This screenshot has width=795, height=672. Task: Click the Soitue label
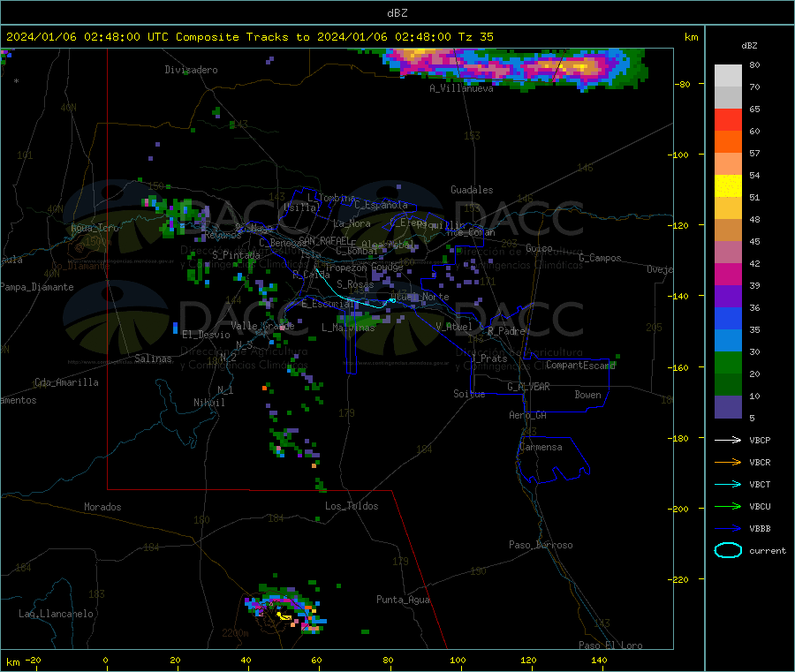coord(469,394)
